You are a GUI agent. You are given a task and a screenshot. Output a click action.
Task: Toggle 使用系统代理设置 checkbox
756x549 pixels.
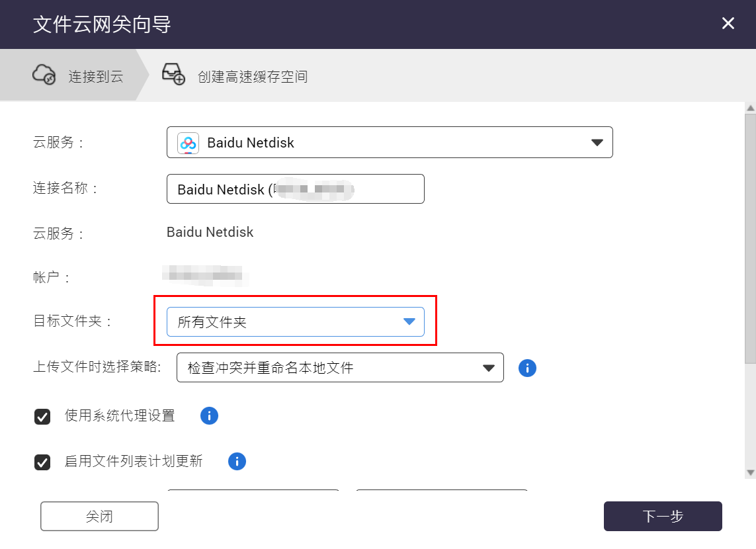tap(42, 417)
